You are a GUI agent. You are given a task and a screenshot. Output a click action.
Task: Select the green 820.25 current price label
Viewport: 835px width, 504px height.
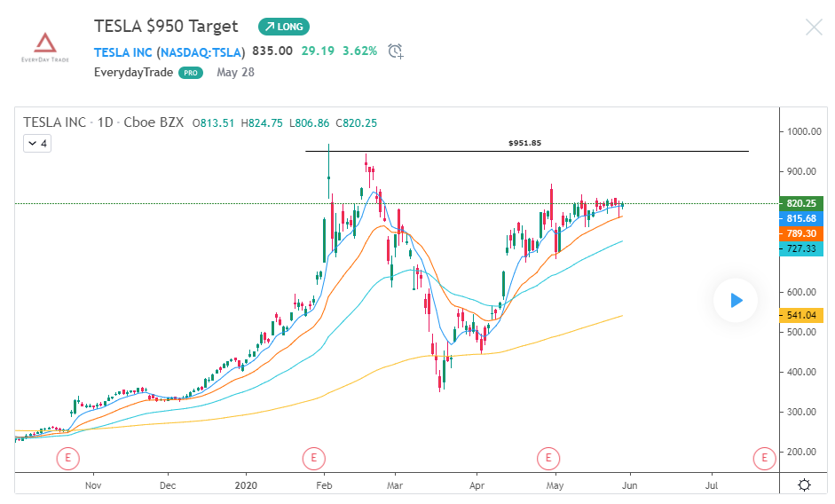pyautogui.click(x=801, y=203)
